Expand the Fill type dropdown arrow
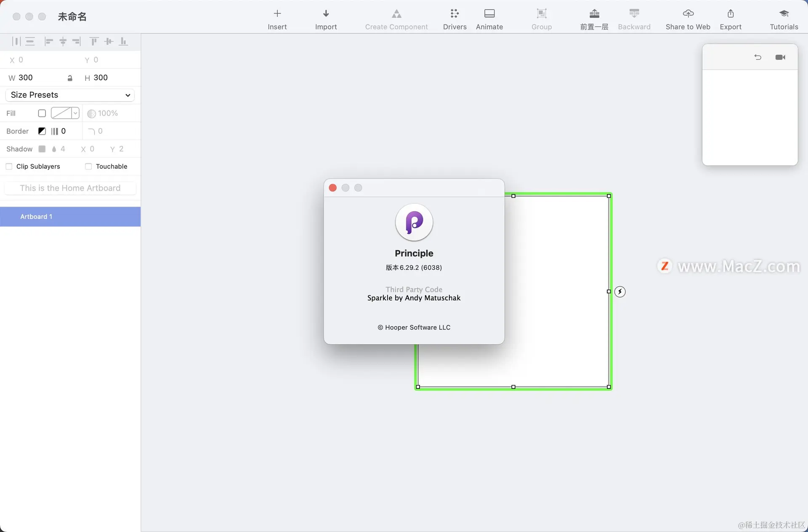808x532 pixels. tap(75, 113)
